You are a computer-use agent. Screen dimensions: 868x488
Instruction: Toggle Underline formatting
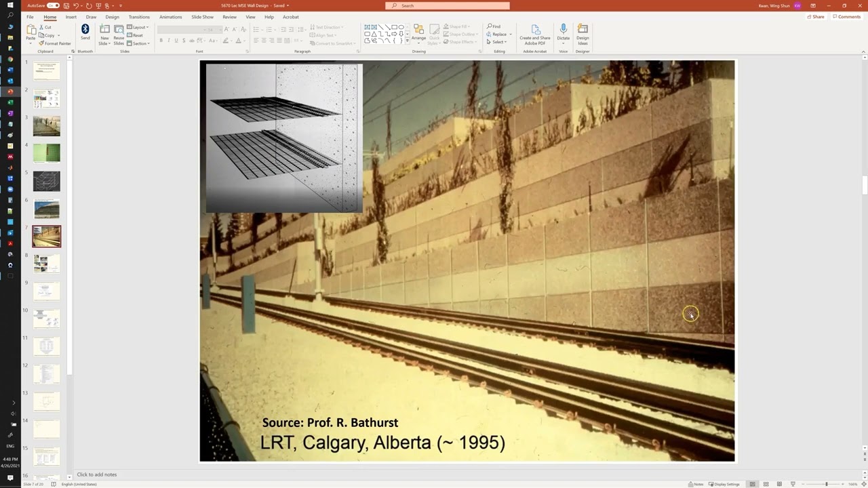tap(176, 41)
